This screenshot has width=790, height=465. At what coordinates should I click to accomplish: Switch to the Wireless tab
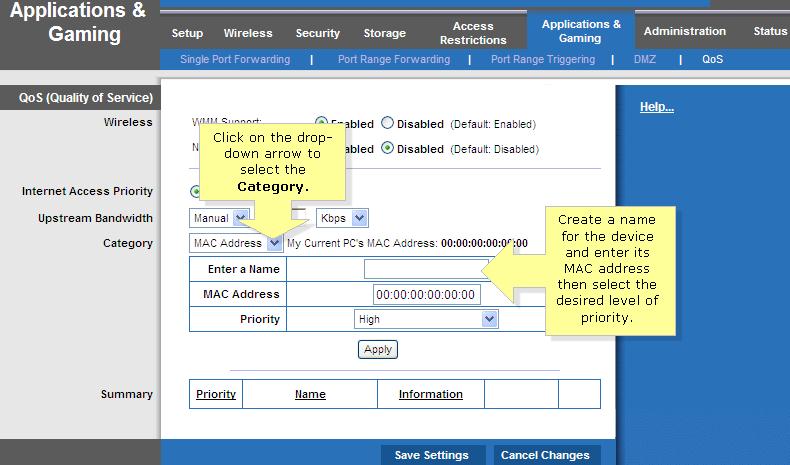247,33
